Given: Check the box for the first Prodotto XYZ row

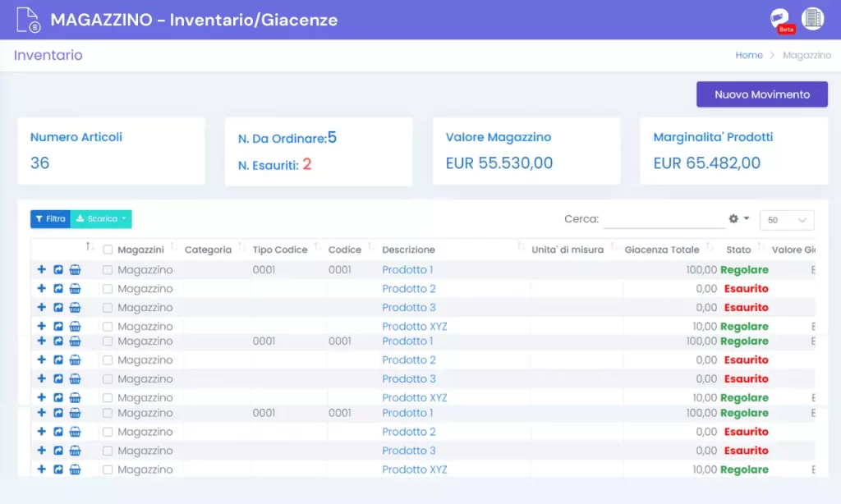Looking at the screenshot, I should click(x=108, y=327).
